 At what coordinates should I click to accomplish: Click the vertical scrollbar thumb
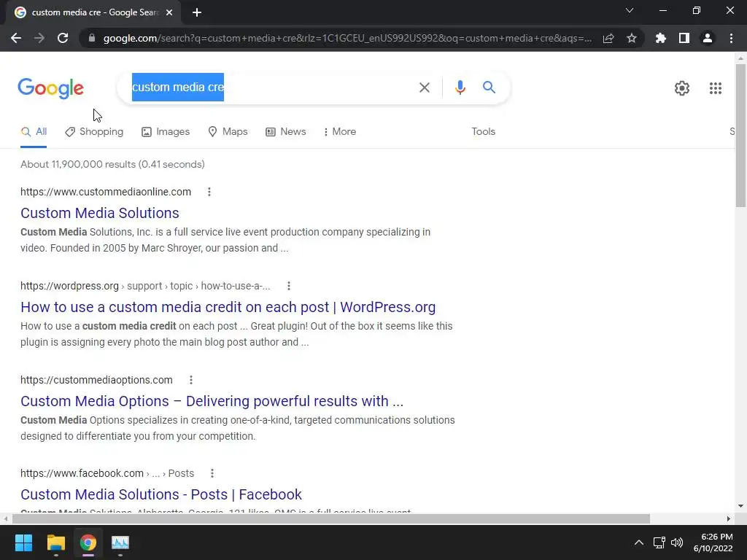[740, 136]
